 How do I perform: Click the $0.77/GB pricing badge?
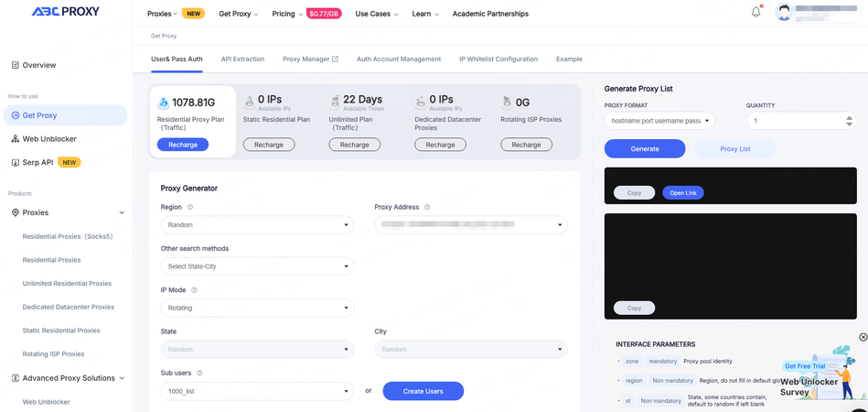click(324, 14)
